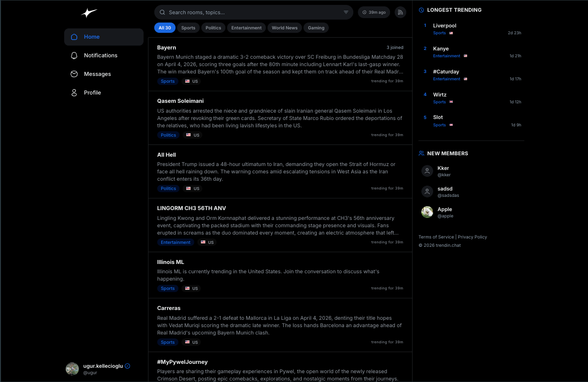Click the Home house icon in sidebar

tap(74, 37)
